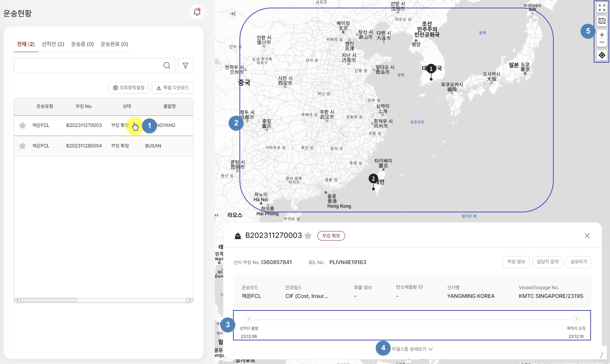
Task: Enter fullscreen map view
Action: pos(602,8)
